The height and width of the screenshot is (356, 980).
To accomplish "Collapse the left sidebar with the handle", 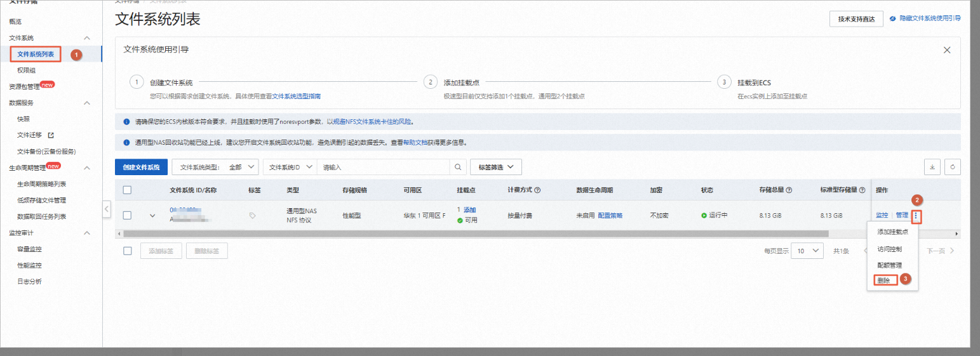I will 106,209.
